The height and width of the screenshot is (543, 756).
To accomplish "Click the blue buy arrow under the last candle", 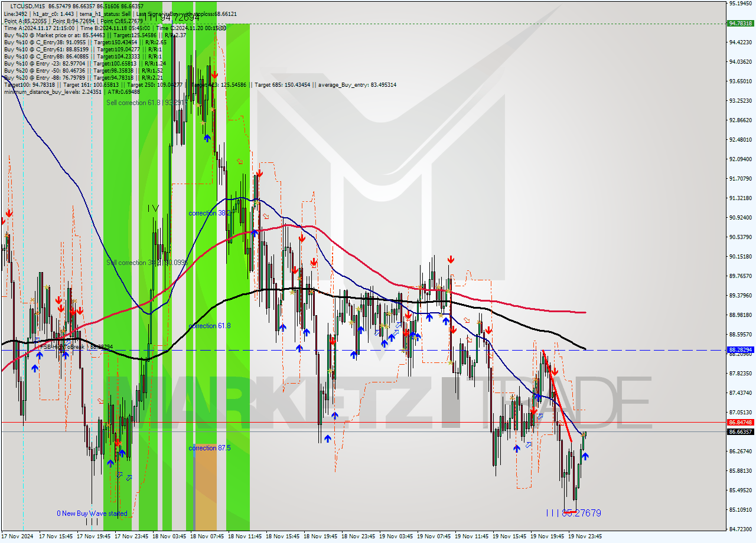I will [x=585, y=456].
